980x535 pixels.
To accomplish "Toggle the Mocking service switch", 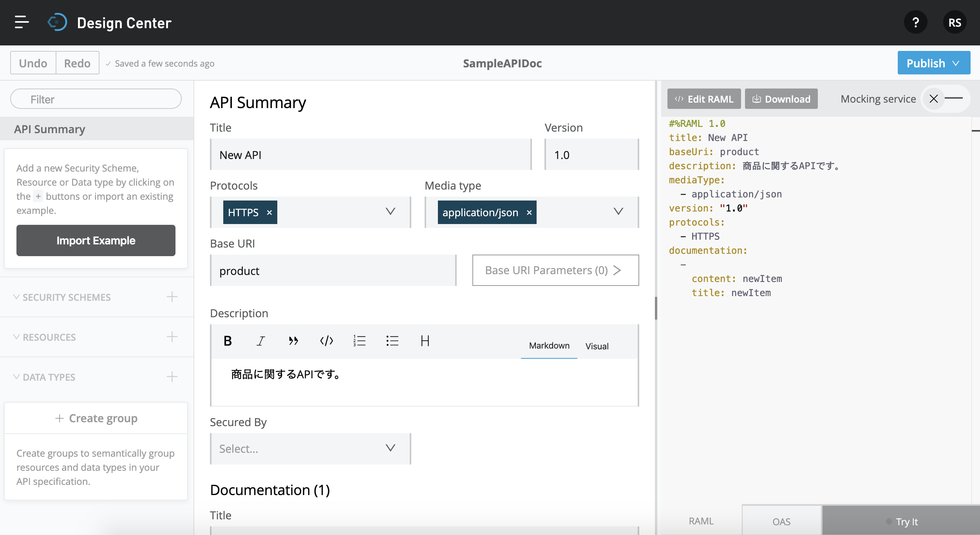I will pyautogui.click(x=945, y=99).
